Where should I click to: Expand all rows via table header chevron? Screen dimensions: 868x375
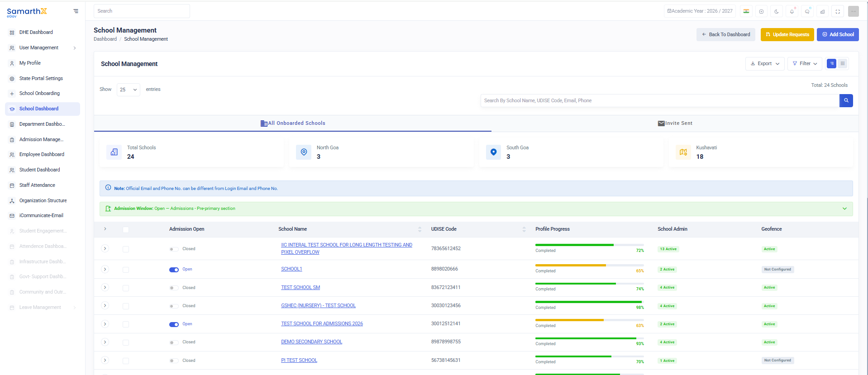[105, 229]
